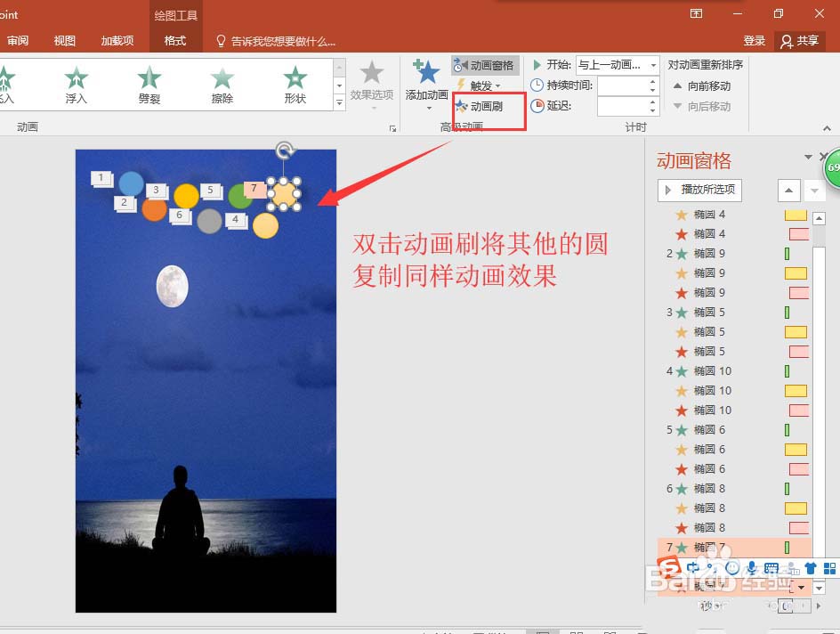Select the green circle on the slide
Screen dimensions: 840x634
pyautogui.click(x=239, y=196)
